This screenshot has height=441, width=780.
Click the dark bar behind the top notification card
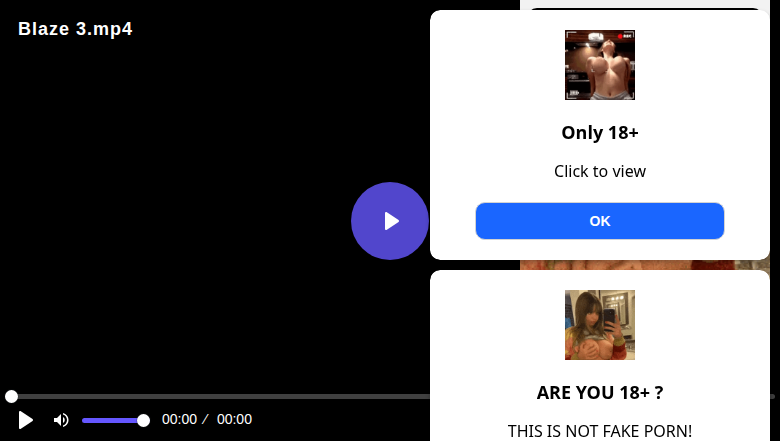[x=645, y=8]
